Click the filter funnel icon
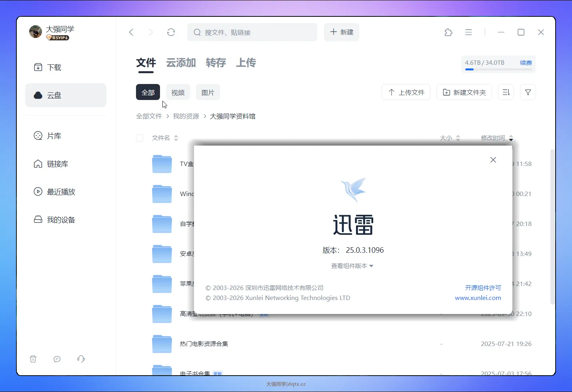Image resolution: width=572 pixels, height=392 pixels. (528, 92)
